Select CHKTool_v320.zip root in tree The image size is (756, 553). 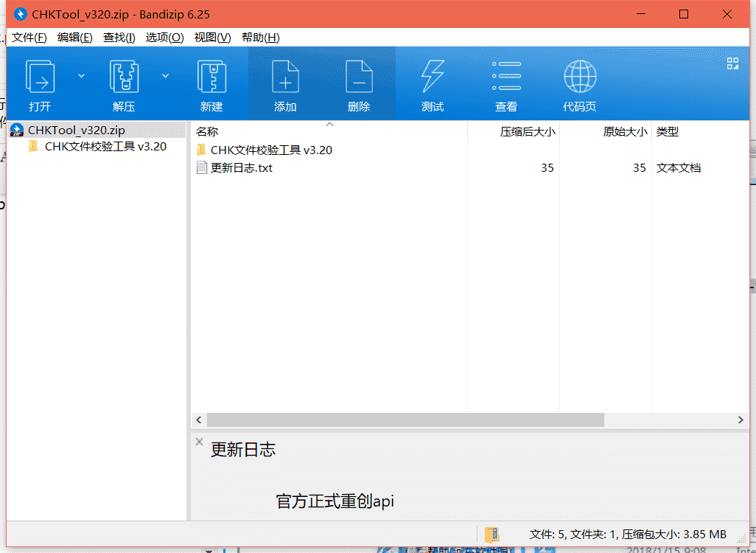(76, 131)
